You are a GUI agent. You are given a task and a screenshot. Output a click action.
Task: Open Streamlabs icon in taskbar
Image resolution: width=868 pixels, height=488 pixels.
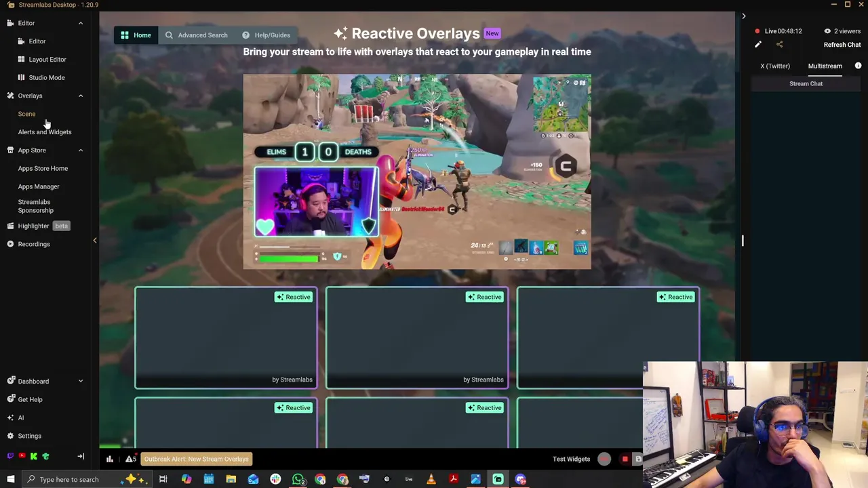click(498, 479)
